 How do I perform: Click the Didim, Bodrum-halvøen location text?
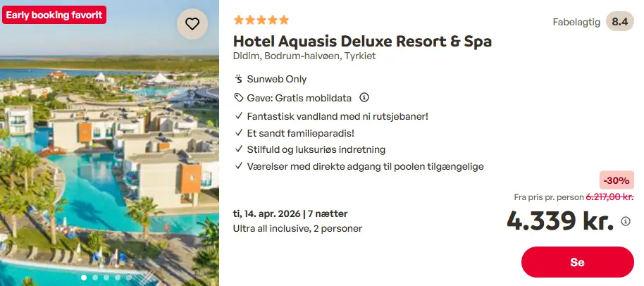click(304, 56)
